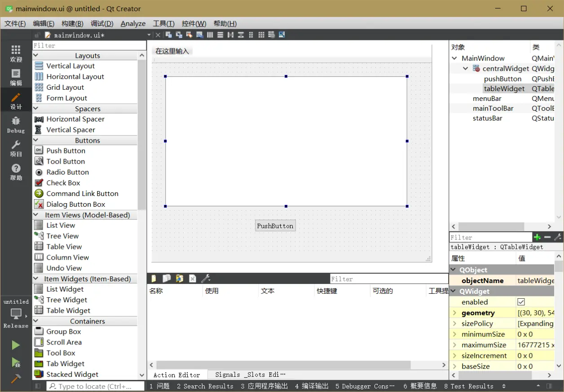Image resolution: width=564 pixels, height=392 pixels.
Task: Open the 文件(F) menu
Action: click(15, 23)
